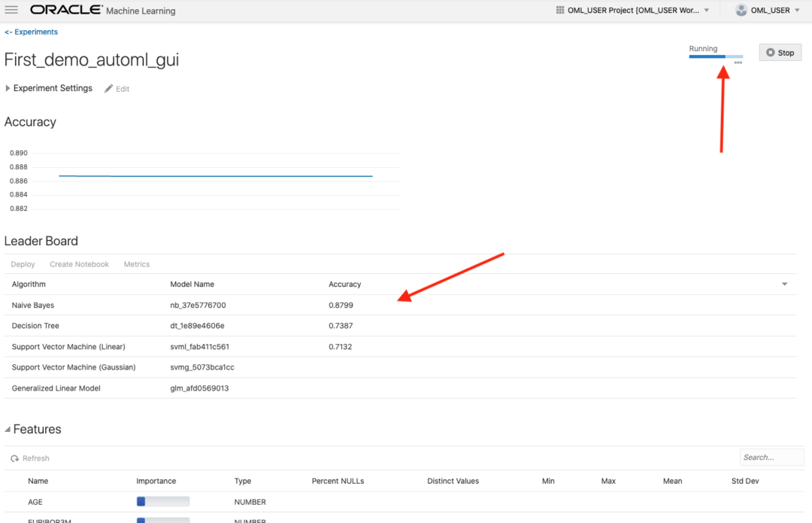Refresh the Features list

tap(30, 458)
